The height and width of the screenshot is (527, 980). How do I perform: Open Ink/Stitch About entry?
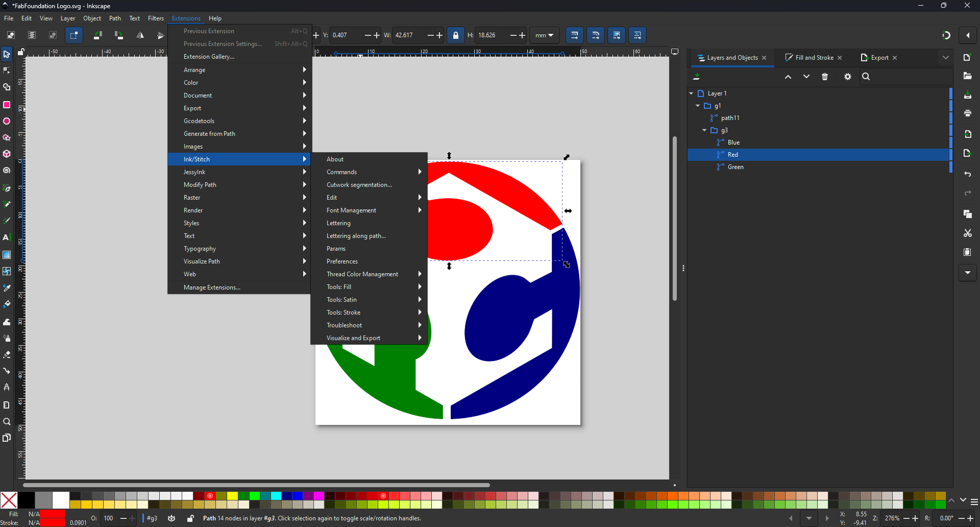[x=369, y=159]
